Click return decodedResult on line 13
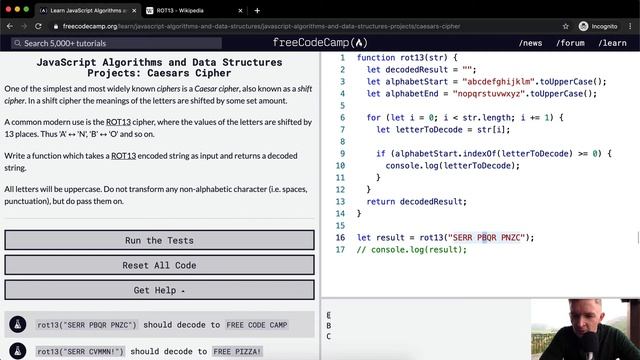 416,201
